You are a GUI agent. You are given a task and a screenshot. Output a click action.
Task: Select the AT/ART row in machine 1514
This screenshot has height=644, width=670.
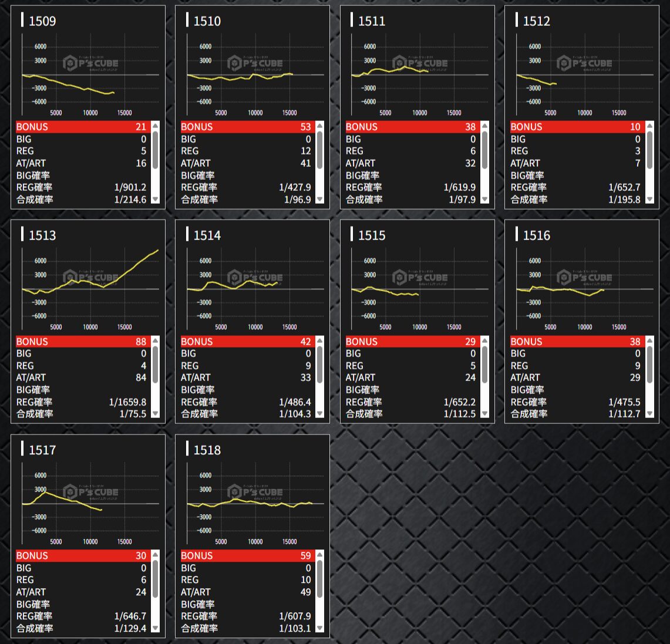pyautogui.click(x=246, y=377)
